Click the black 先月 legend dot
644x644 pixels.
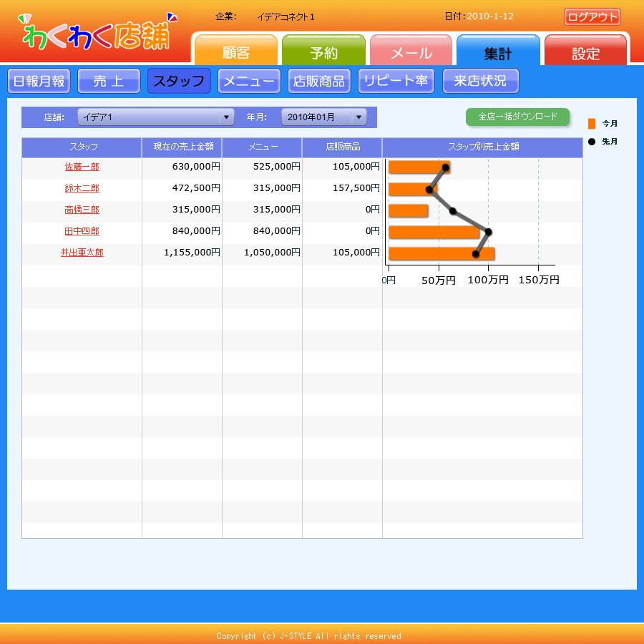(591, 142)
